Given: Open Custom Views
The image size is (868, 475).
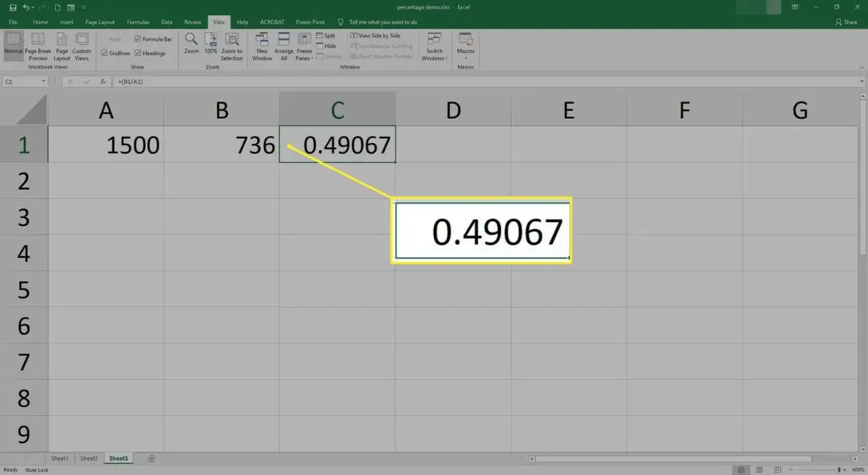Looking at the screenshot, I should point(81,46).
